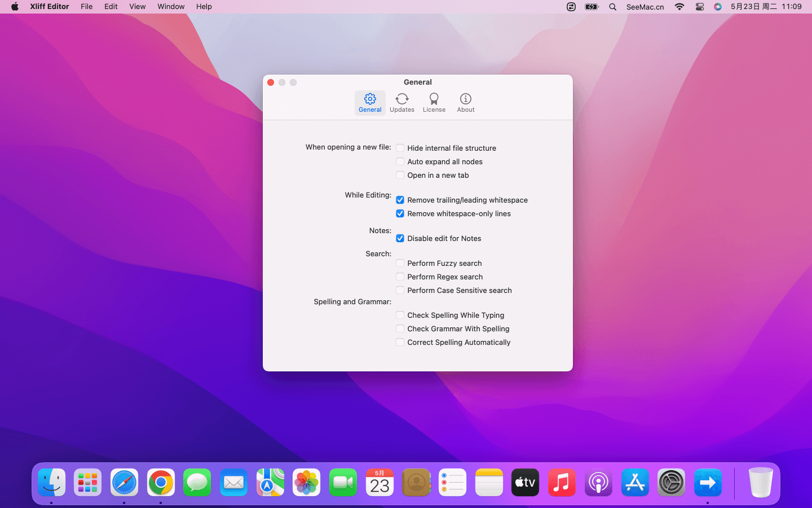Check the Auto expand all nodes option
The height and width of the screenshot is (508, 812).
point(400,161)
